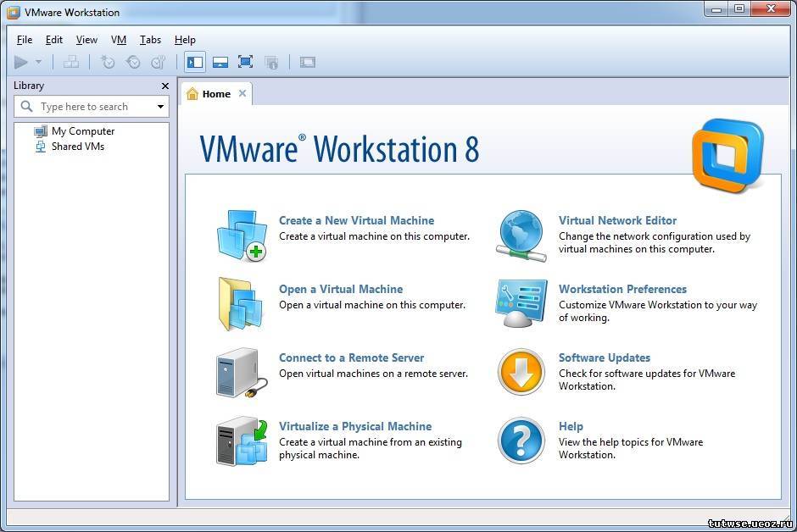Click the Take Snapshot toolbar icon
Viewport: 797px width, 532px height.
[107, 63]
